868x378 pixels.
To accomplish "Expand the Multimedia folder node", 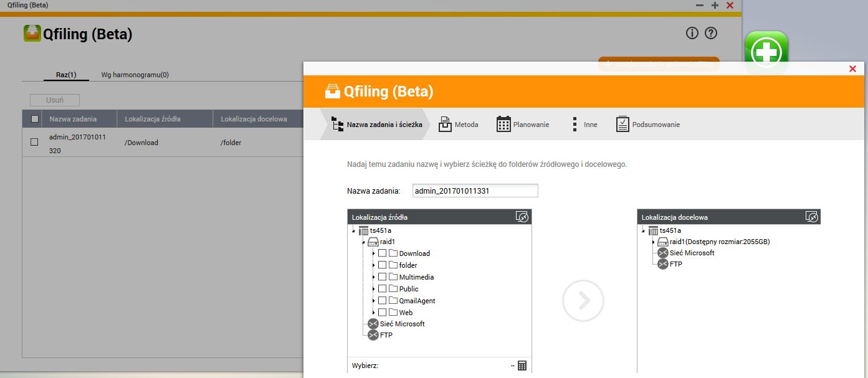I will point(373,277).
